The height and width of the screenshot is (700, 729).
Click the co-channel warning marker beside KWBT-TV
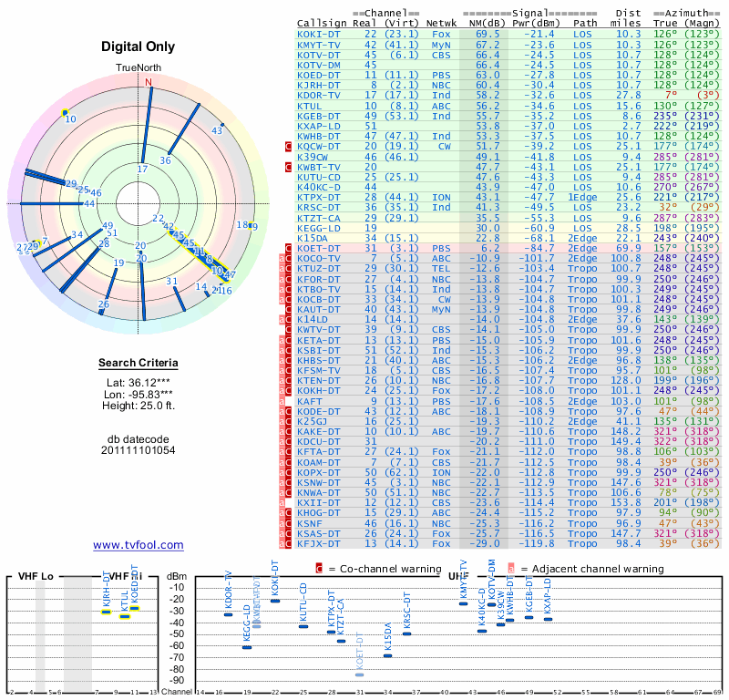click(288, 167)
